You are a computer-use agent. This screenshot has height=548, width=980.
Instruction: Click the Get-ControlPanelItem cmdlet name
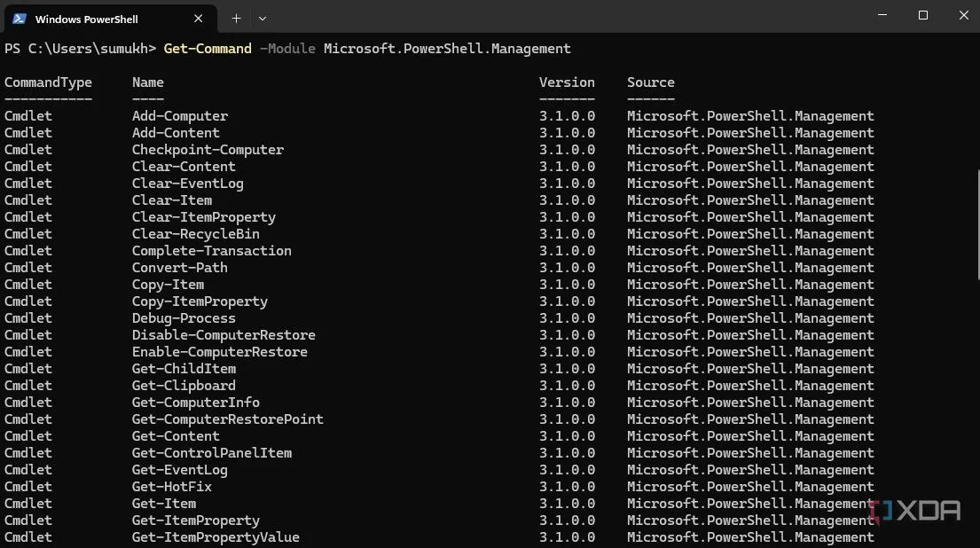click(212, 454)
